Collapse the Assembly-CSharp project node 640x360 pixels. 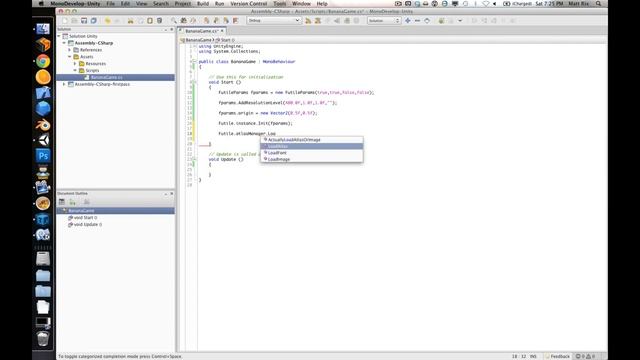coord(64,43)
